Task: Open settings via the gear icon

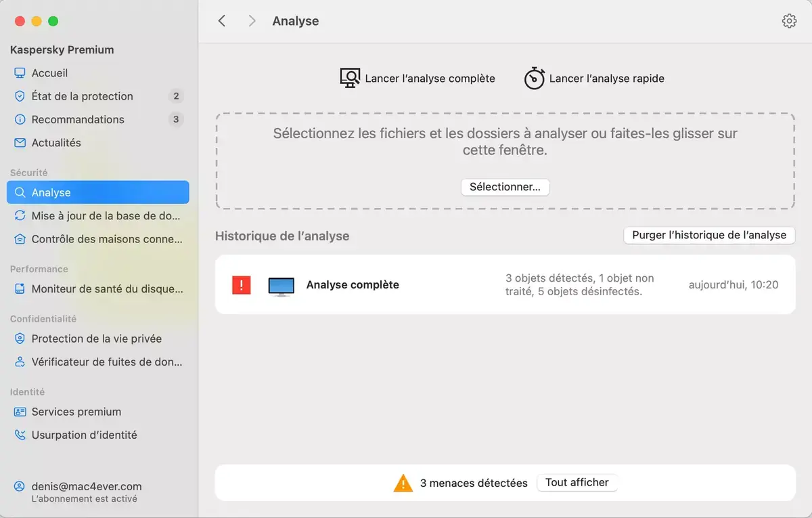Action: pyautogui.click(x=789, y=20)
